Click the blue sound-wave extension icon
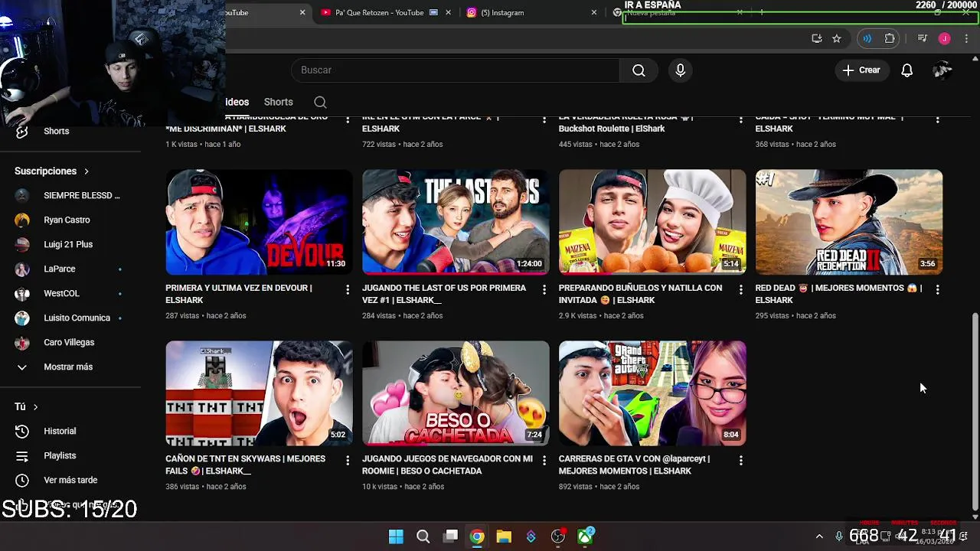Viewport: 980px width, 551px height. (867, 38)
